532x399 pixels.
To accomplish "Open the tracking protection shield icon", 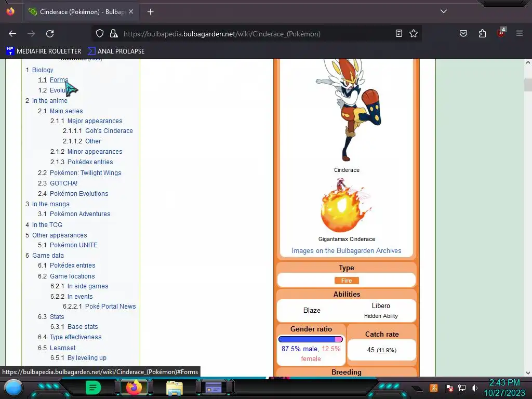I will (x=99, y=34).
